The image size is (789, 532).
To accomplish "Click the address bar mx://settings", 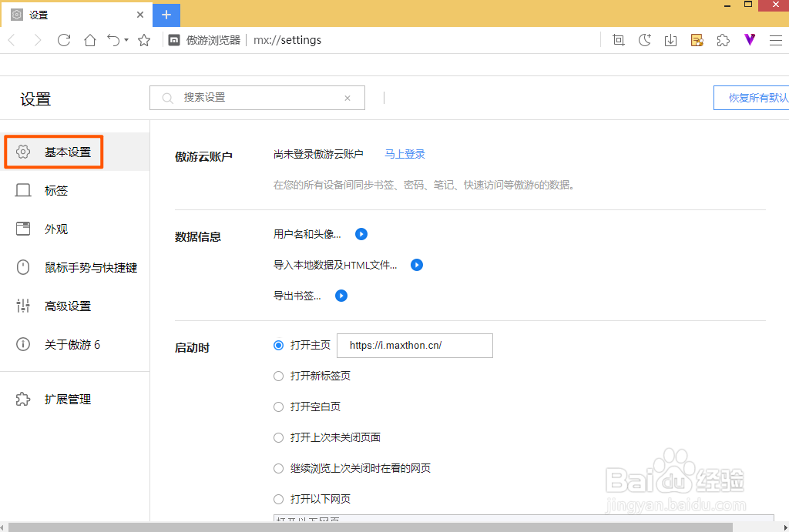I will click(x=287, y=40).
